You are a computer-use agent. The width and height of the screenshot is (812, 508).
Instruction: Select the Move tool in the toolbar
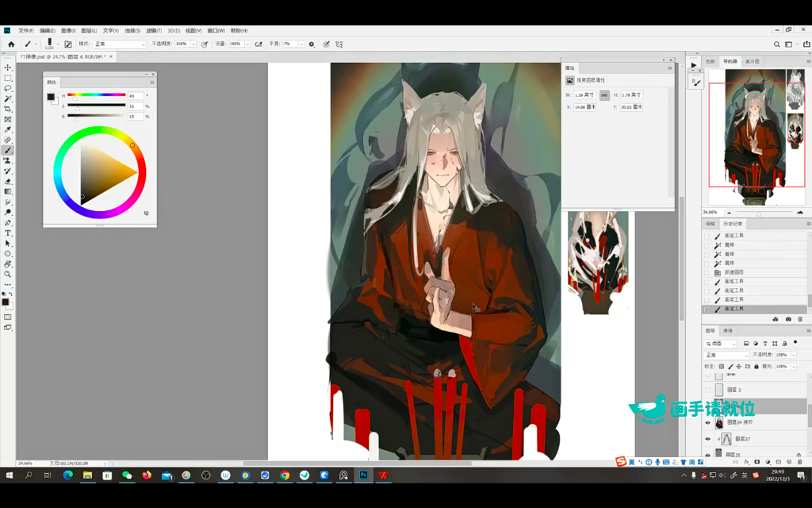point(8,68)
